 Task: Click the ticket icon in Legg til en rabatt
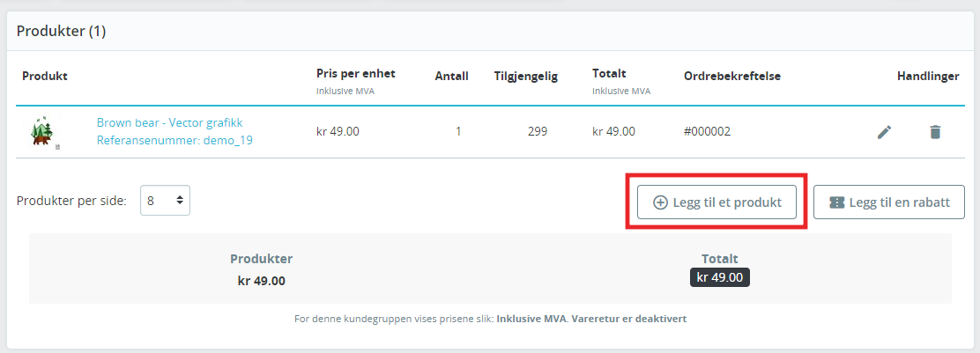click(x=837, y=202)
